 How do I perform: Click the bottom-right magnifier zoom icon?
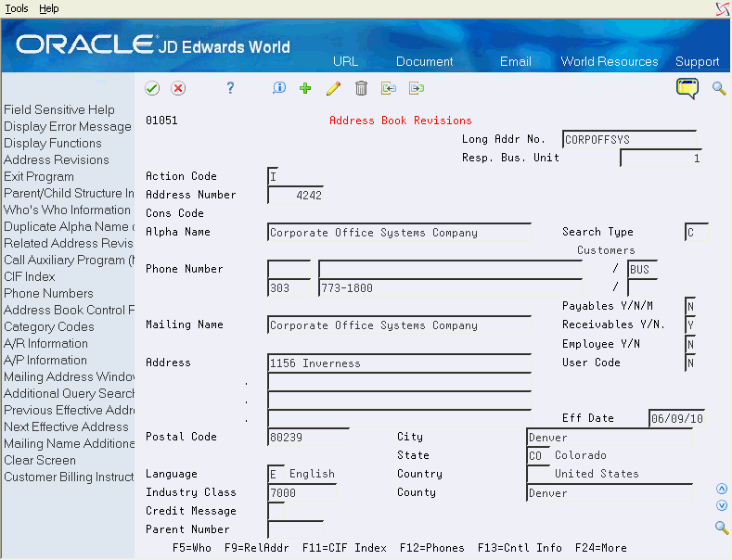point(722,528)
